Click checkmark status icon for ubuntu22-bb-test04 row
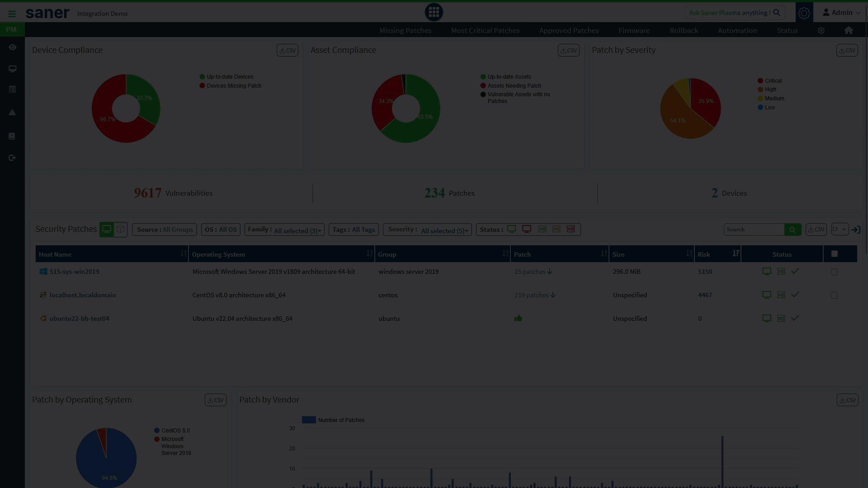Screen dimensions: 868x488 [795, 318]
